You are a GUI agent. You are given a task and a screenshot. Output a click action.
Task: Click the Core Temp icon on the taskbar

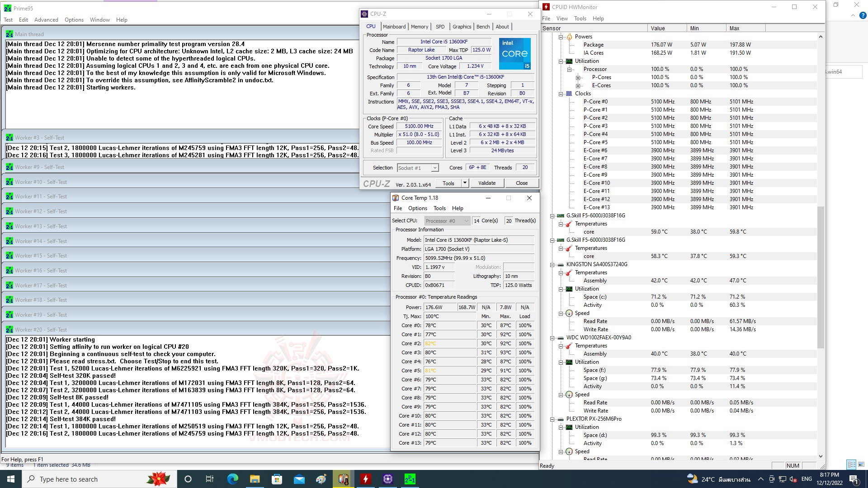[x=344, y=479]
